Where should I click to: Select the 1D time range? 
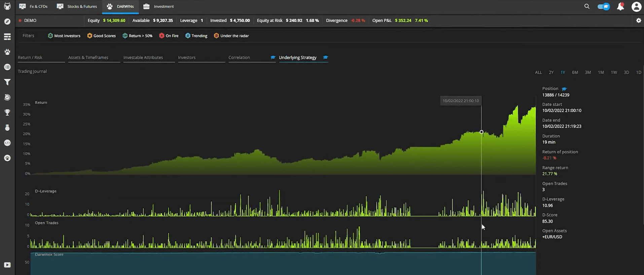639,72
